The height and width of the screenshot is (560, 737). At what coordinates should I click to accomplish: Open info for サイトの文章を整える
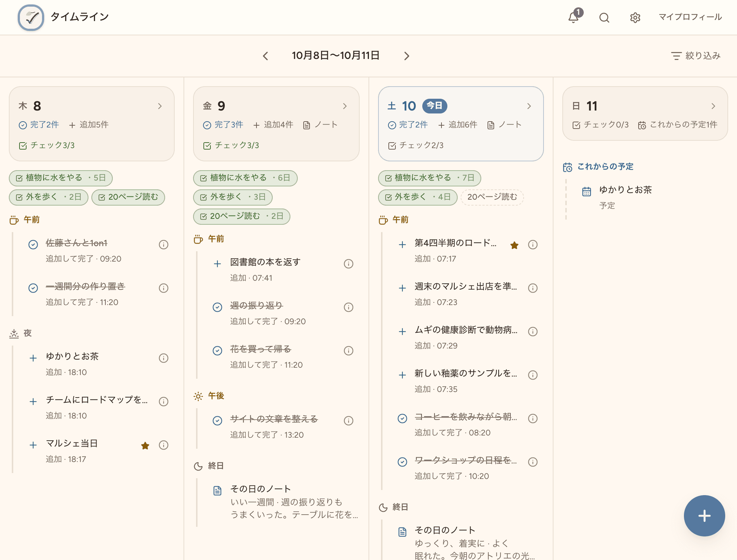point(349,421)
